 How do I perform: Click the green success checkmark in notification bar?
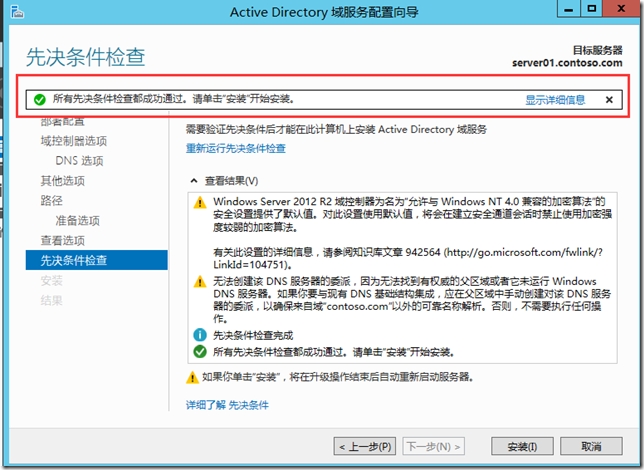pyautogui.click(x=39, y=99)
